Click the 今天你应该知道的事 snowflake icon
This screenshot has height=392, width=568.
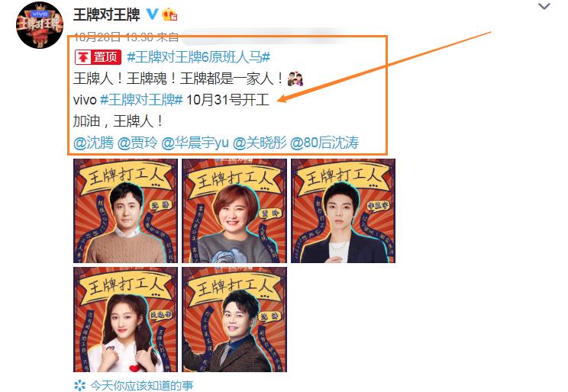[x=79, y=385]
